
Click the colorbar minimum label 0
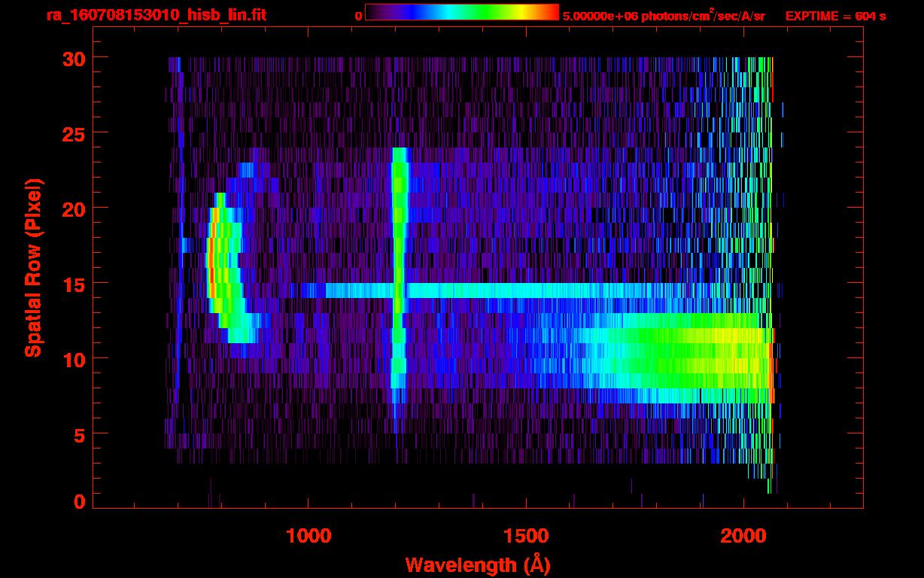point(358,16)
